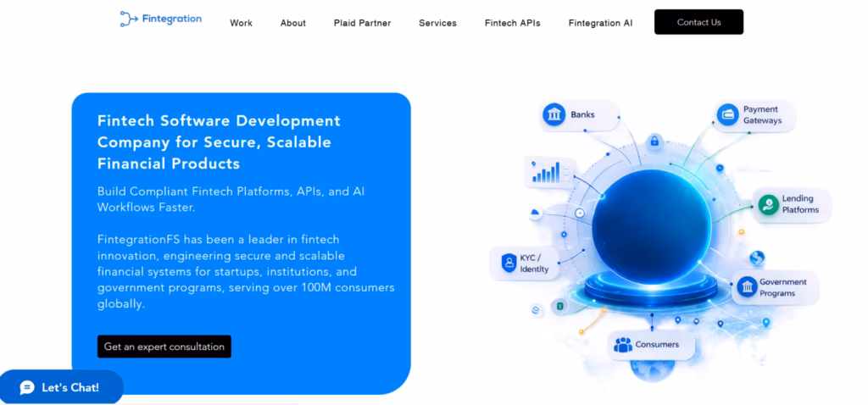Click the Lending Platforms label
The height and width of the screenshot is (405, 868).
pyautogui.click(x=800, y=204)
